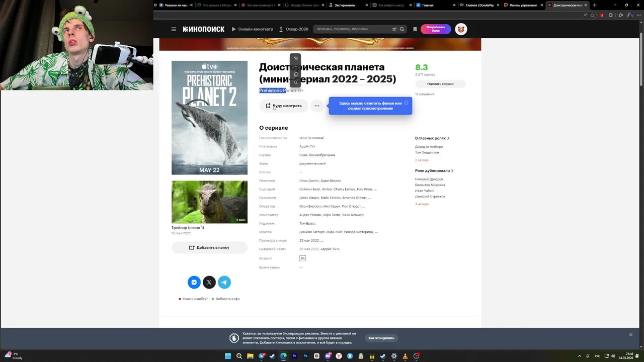Open Apple TV+ platform link
The image size is (644, 362).
pos(307,146)
